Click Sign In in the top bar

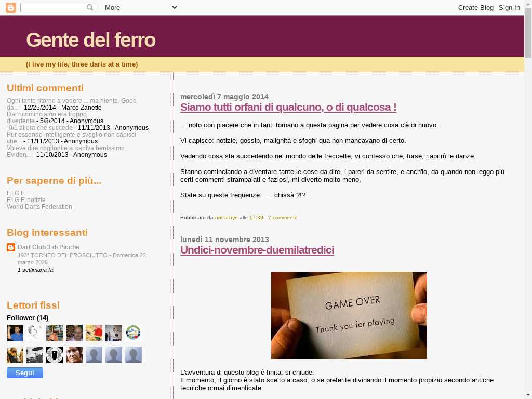[x=509, y=7]
